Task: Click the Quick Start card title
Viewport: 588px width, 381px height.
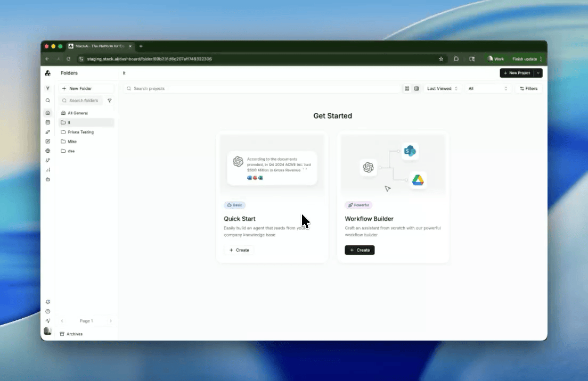Action: [x=240, y=219]
